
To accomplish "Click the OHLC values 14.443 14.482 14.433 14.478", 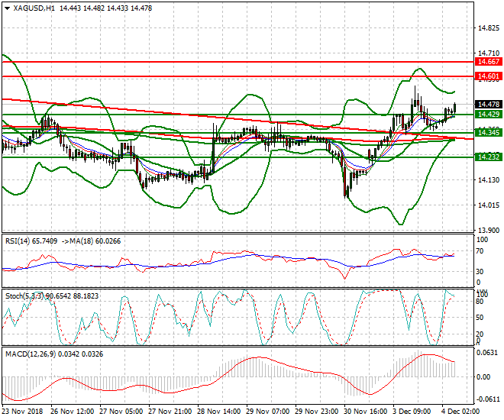I will tap(105, 8).
